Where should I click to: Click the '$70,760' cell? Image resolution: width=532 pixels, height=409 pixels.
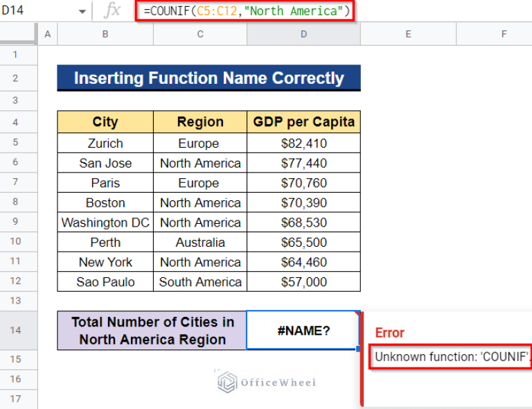pyautogui.click(x=303, y=183)
